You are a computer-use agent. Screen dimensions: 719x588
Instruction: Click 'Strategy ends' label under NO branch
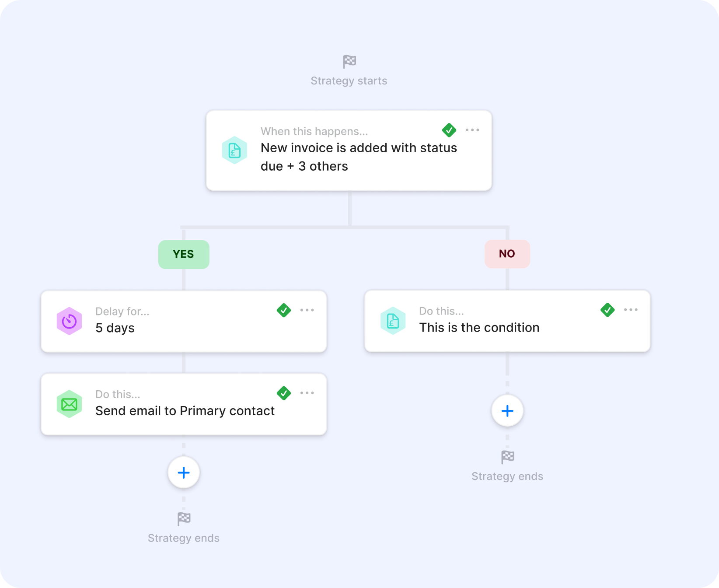(507, 476)
